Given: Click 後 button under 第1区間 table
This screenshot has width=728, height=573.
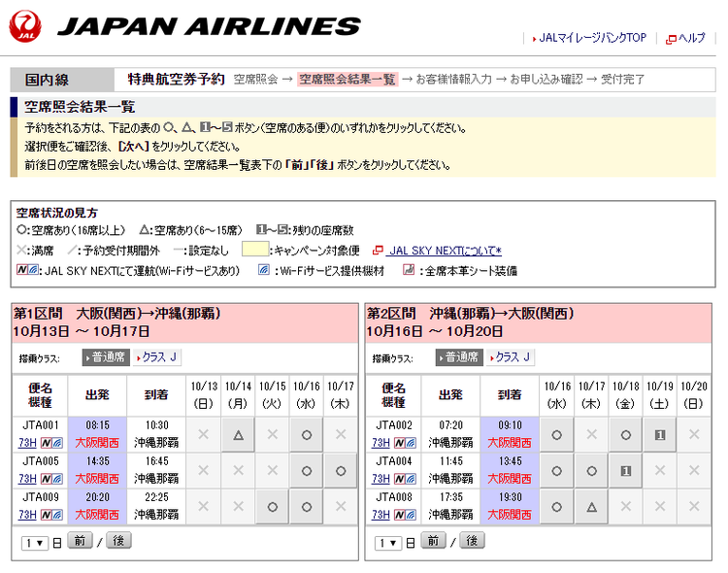Looking at the screenshot, I should click(118, 541).
